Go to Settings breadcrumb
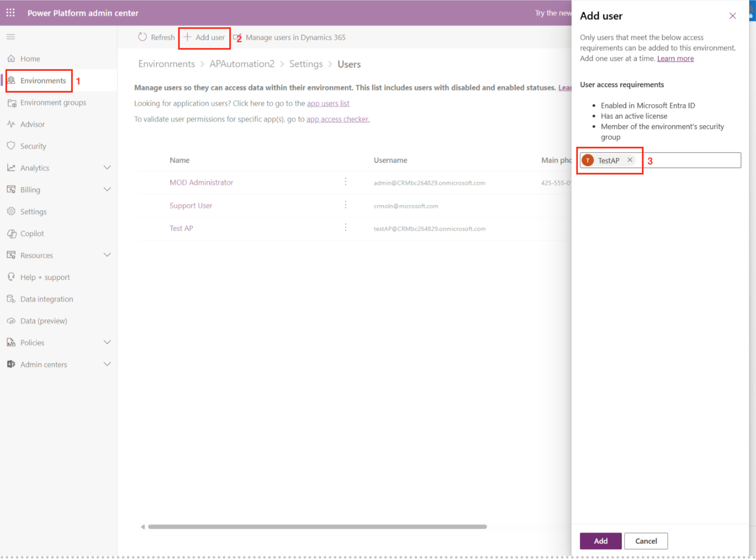Image resolution: width=756 pixels, height=560 pixels. tap(306, 64)
